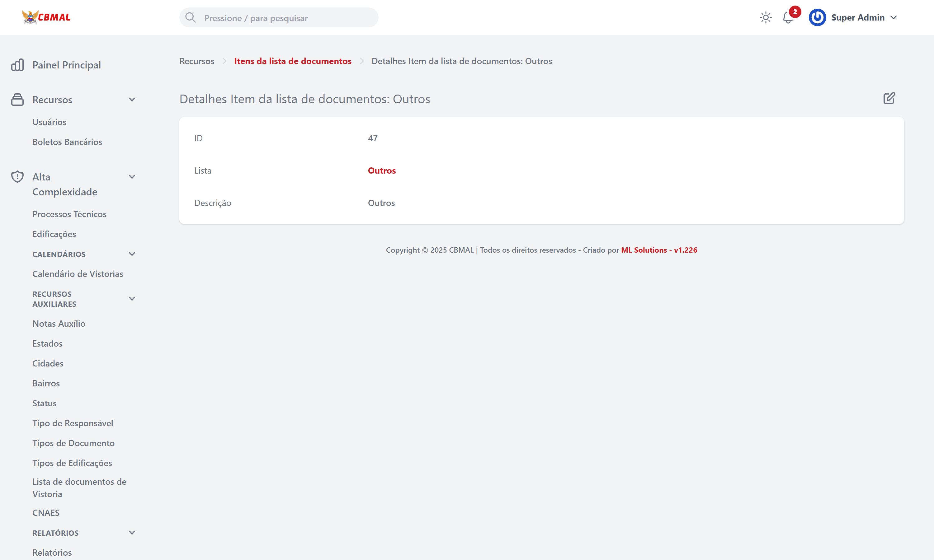Open the Itens da lista de documentos breadcrumb

[x=293, y=61]
